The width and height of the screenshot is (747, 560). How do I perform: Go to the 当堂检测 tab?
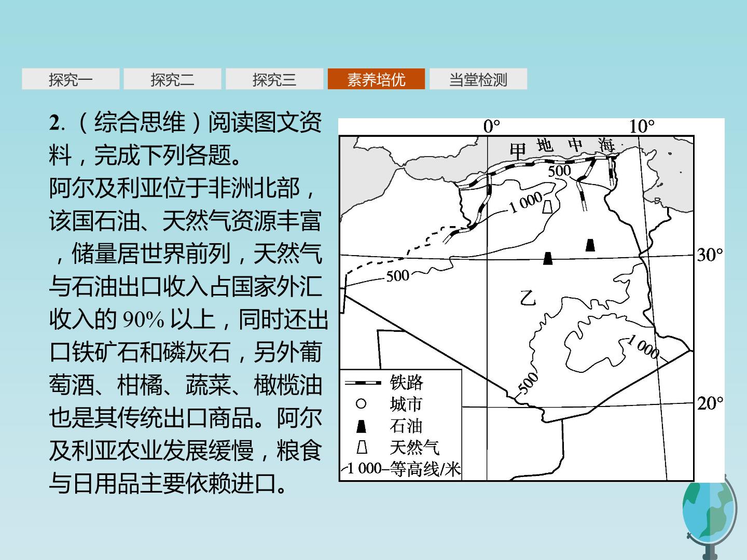[x=478, y=79]
